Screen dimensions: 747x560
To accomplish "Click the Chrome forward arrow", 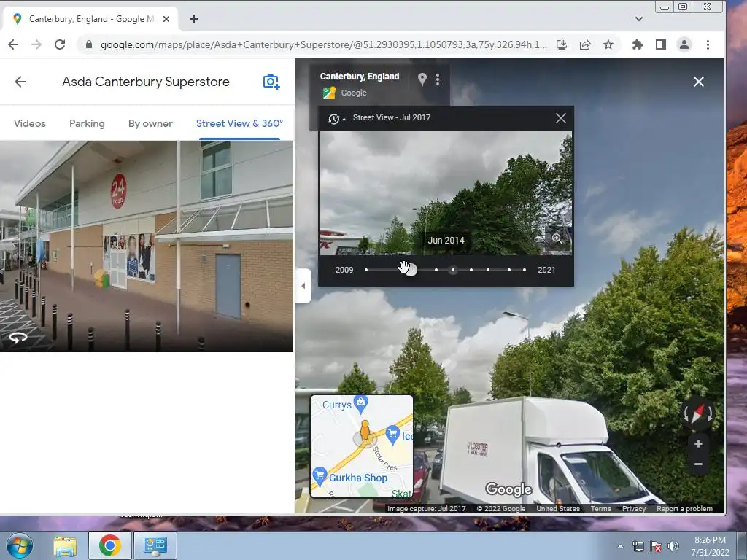I will [x=36, y=44].
